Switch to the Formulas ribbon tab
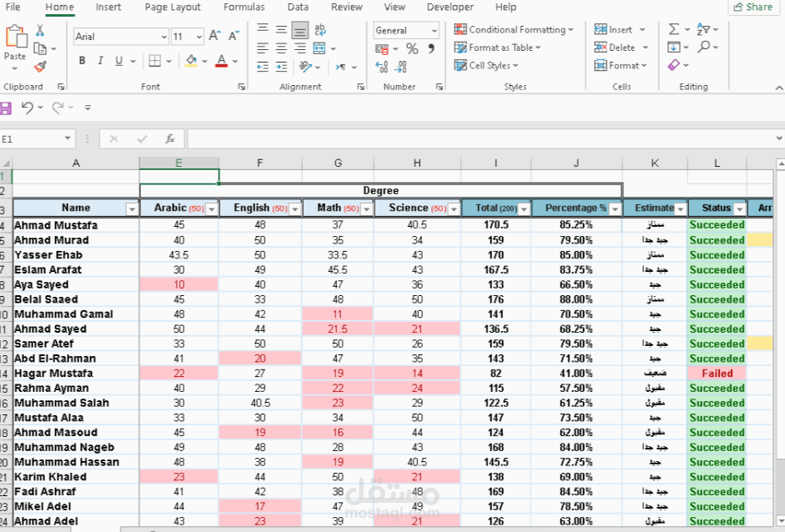This screenshot has height=532, width=785. 244,7
